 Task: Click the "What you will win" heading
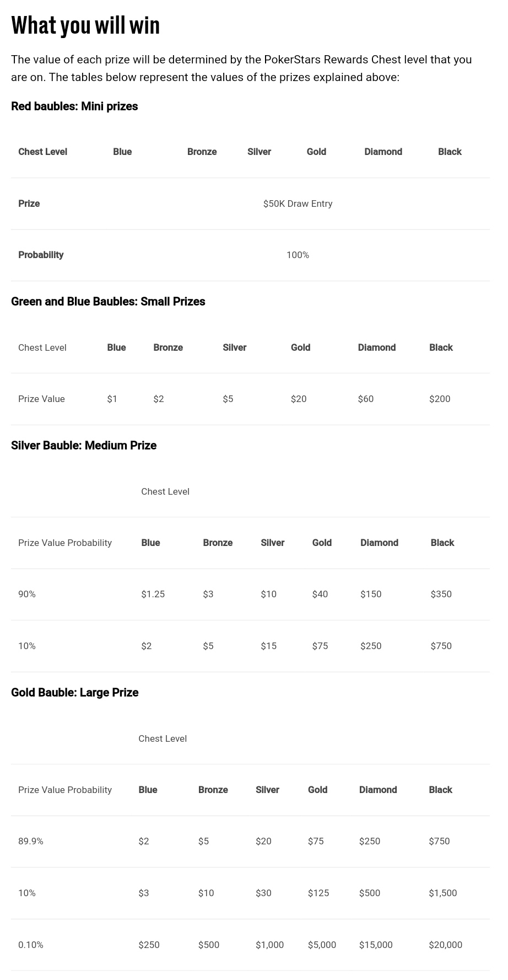pyautogui.click(x=85, y=25)
